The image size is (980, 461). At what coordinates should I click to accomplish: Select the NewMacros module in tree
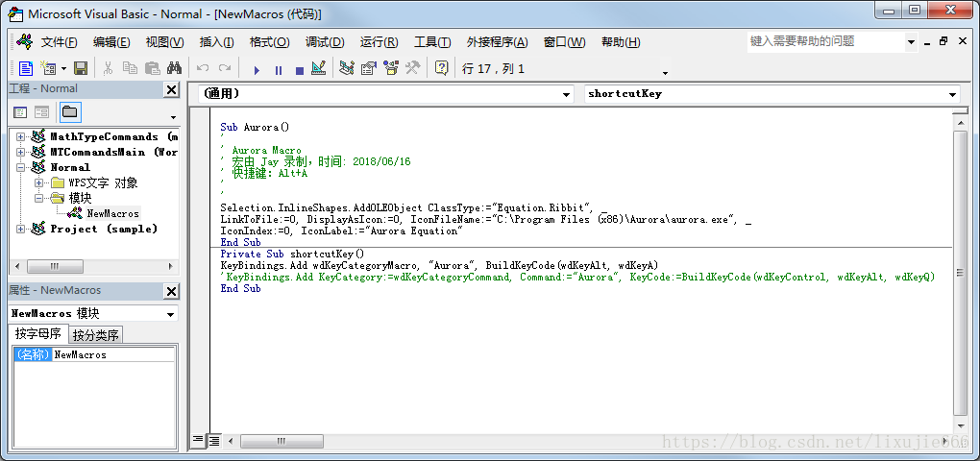click(x=112, y=213)
